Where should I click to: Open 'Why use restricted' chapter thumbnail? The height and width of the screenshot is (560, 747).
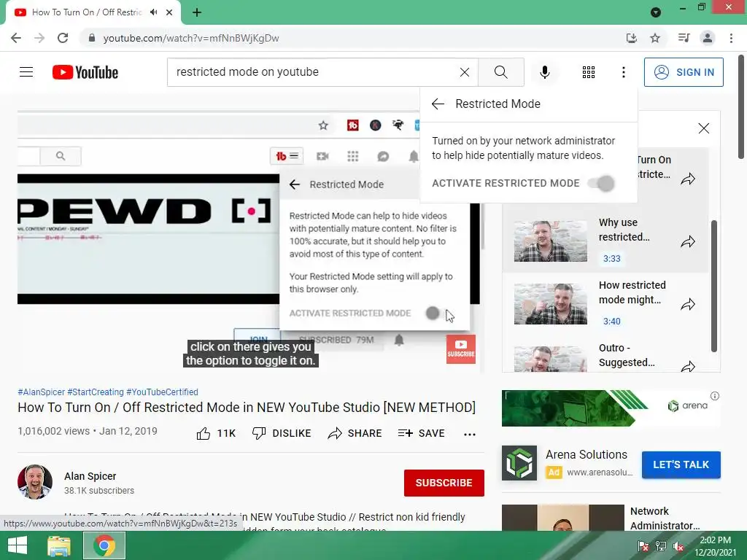point(550,241)
